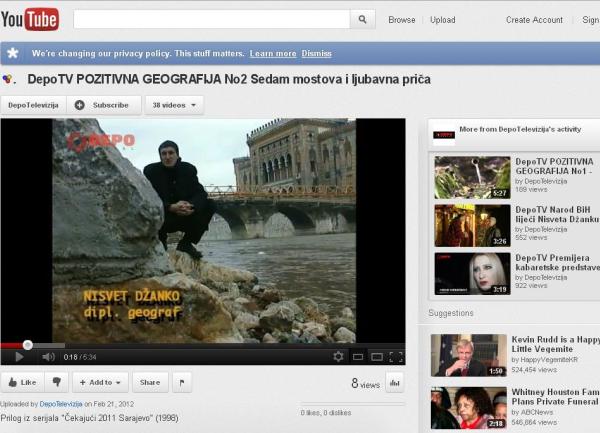Like this video
The image size is (600, 433).
pyautogui.click(x=21, y=382)
